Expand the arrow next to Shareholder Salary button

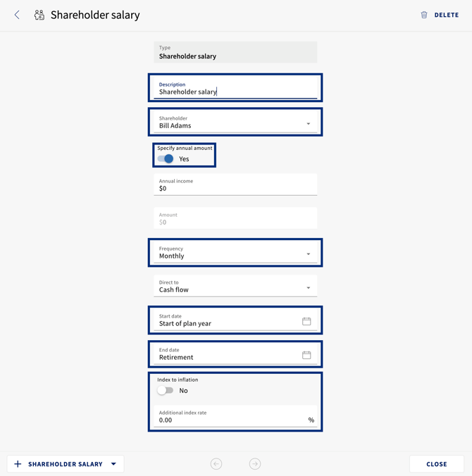(113, 464)
